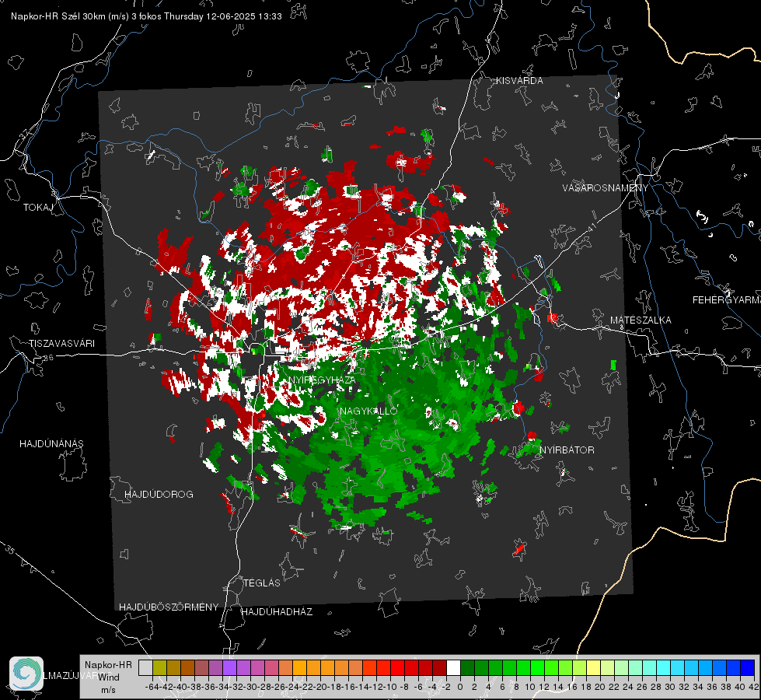Pick the grey first swatch in legend

[145, 667]
